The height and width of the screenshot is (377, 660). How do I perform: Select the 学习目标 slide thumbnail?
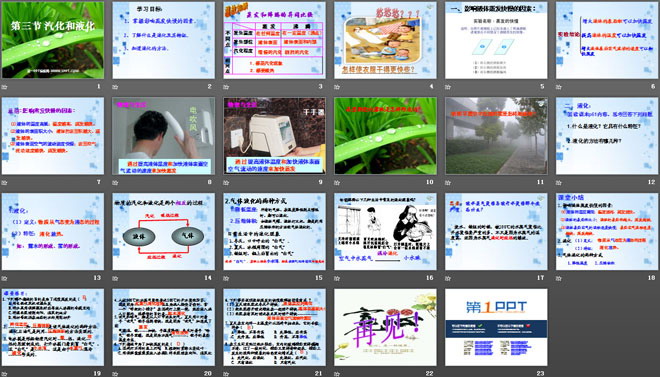point(163,40)
